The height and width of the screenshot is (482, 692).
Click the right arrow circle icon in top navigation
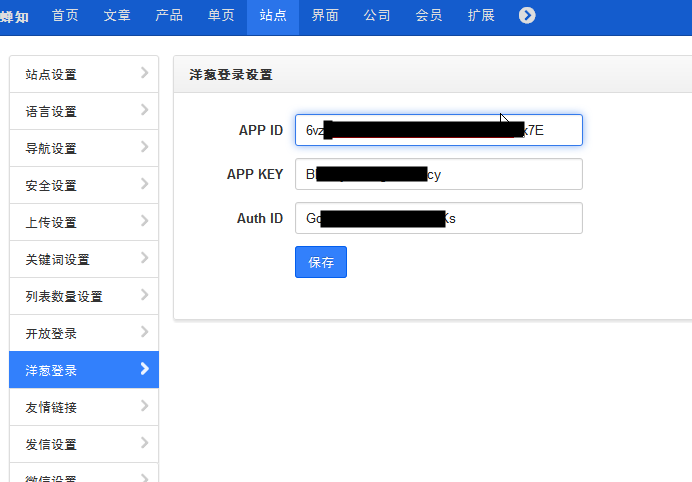pos(527,16)
